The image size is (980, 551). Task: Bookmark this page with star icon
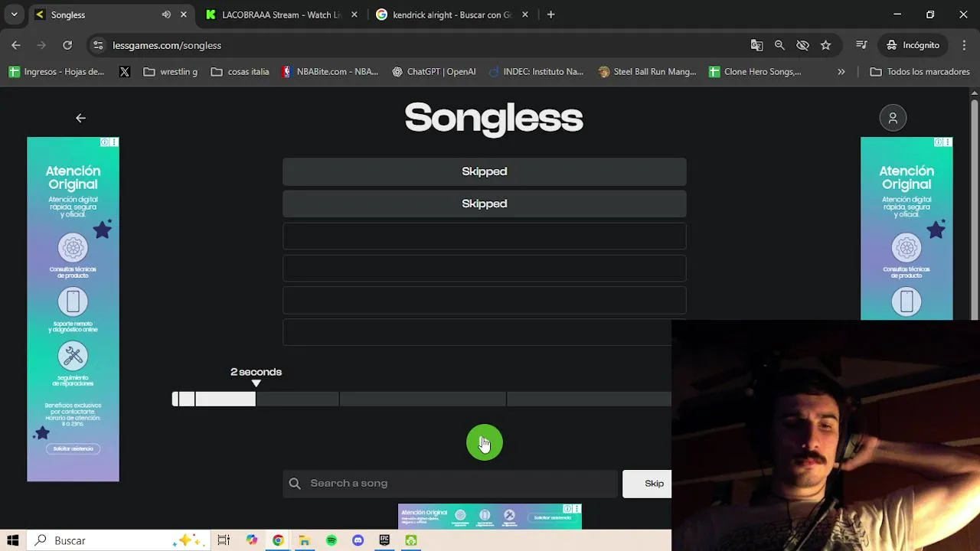825,45
